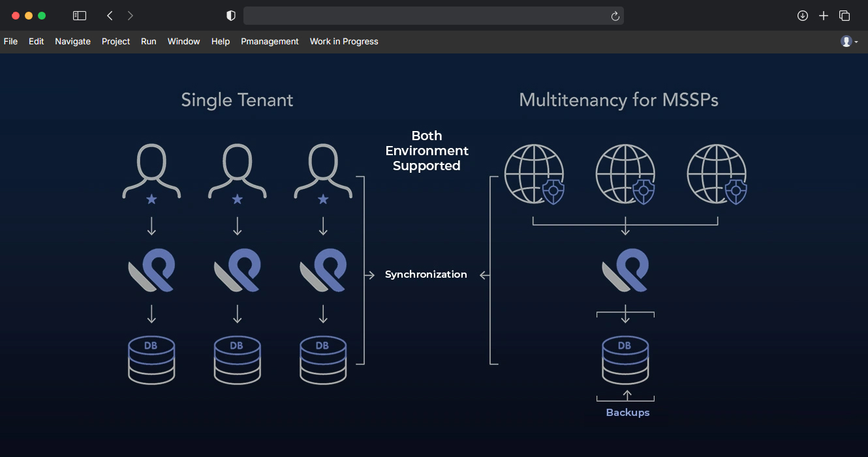Open the Work in Progress menu
Image resolution: width=868 pixels, height=457 pixels.
tap(344, 41)
